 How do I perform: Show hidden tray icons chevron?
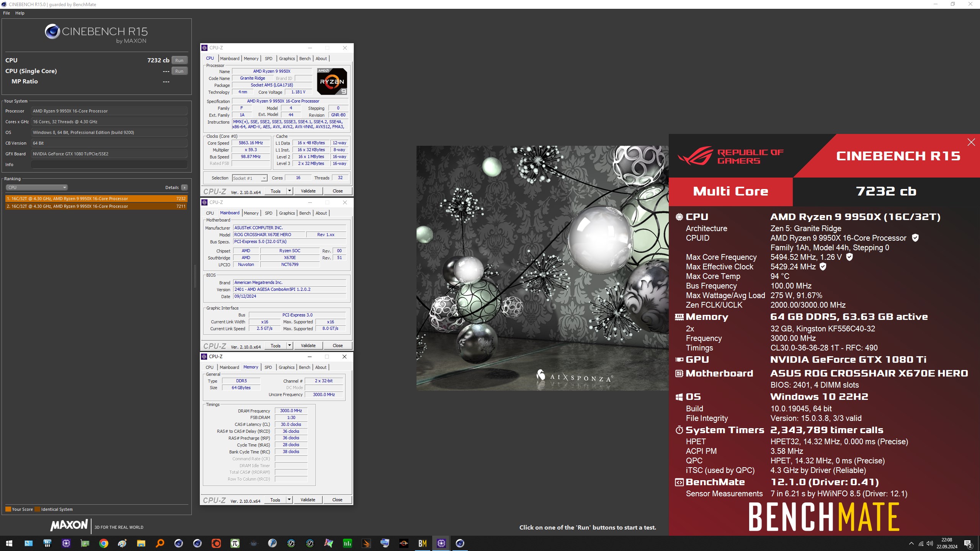click(x=911, y=544)
